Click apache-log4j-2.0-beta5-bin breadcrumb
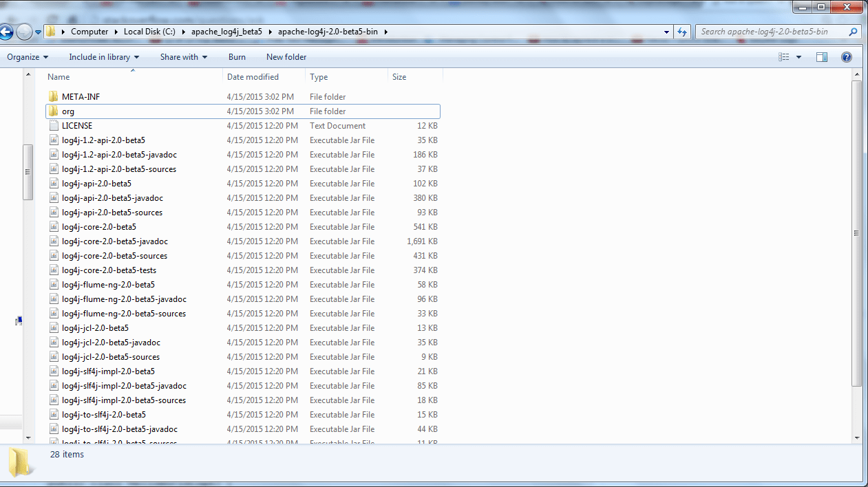 click(x=328, y=32)
